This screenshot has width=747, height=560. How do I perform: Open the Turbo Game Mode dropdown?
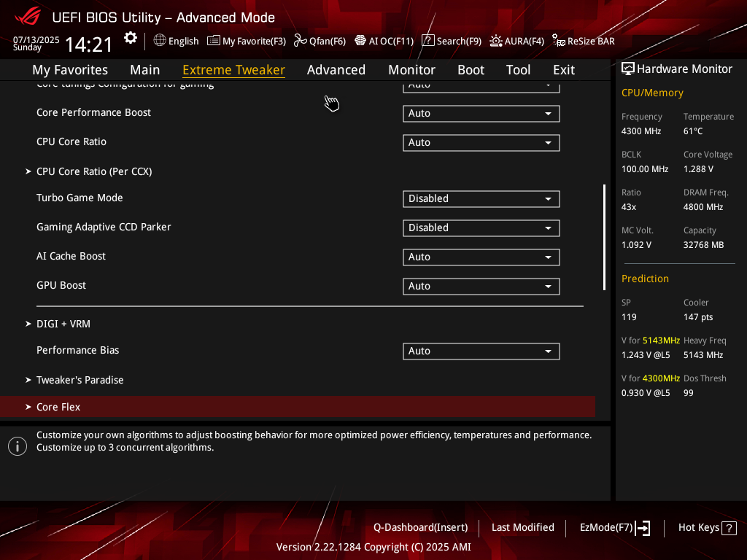[481, 198]
